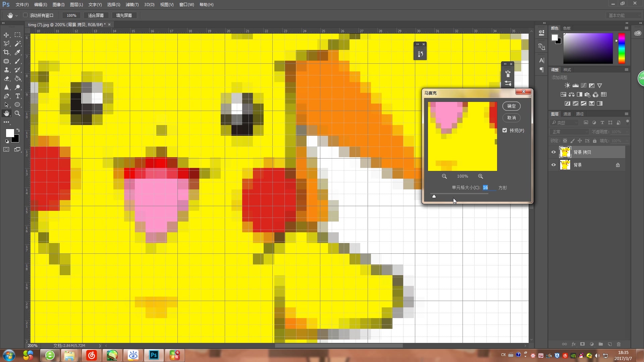Switch to the 色板 tab
644x362 pixels.
click(567, 28)
